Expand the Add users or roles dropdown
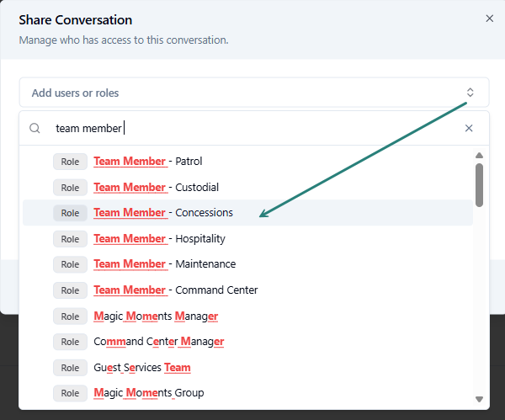 pos(244,93)
